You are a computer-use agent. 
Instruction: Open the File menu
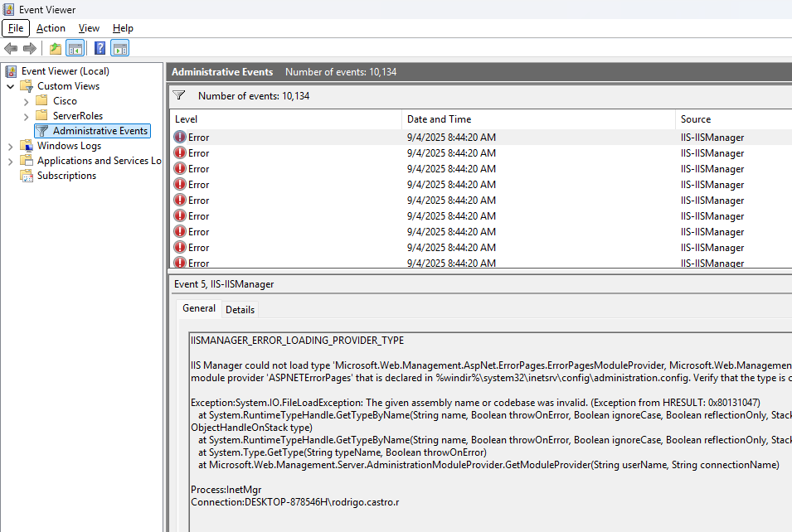point(16,28)
